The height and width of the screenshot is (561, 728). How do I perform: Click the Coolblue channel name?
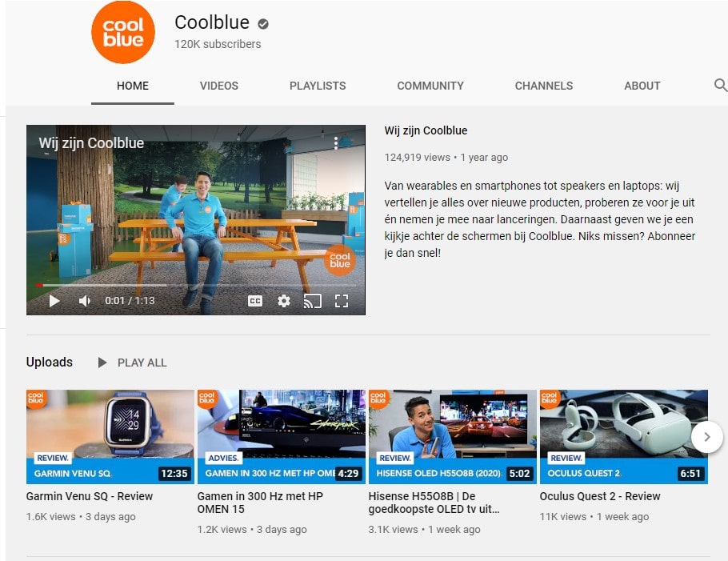coord(212,22)
